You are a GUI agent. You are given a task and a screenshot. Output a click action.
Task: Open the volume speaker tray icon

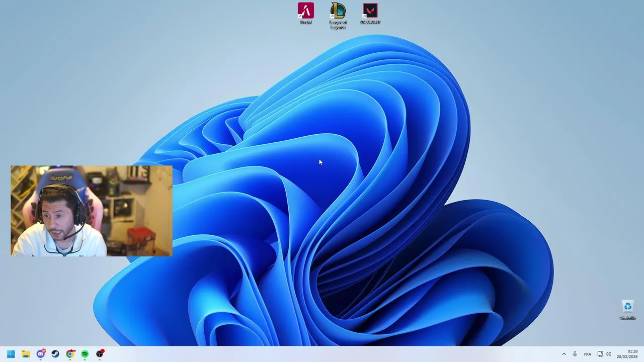(608, 354)
